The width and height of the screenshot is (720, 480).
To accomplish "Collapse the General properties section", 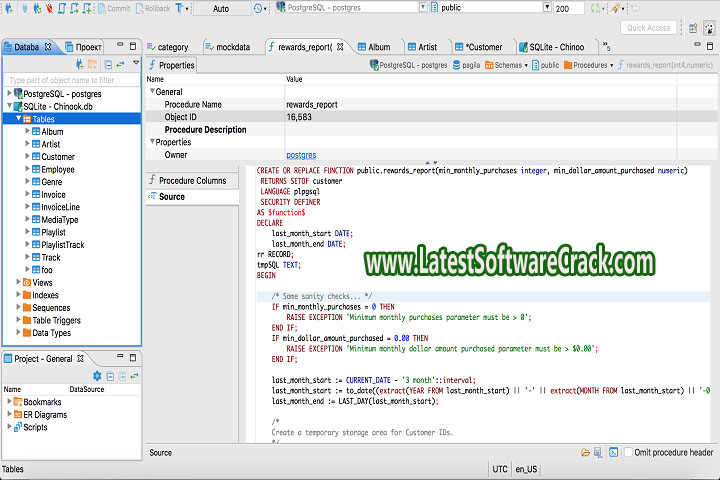I will [x=151, y=91].
